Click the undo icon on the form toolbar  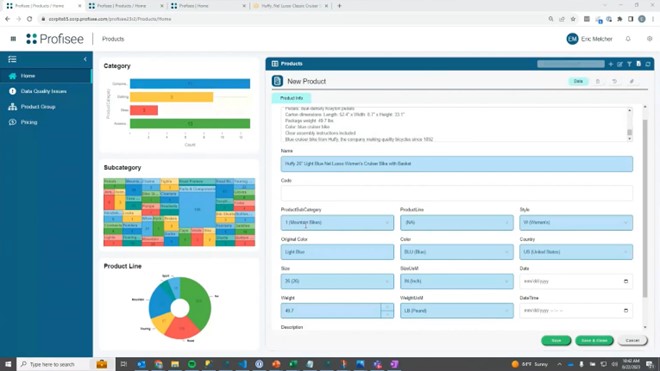615,81
